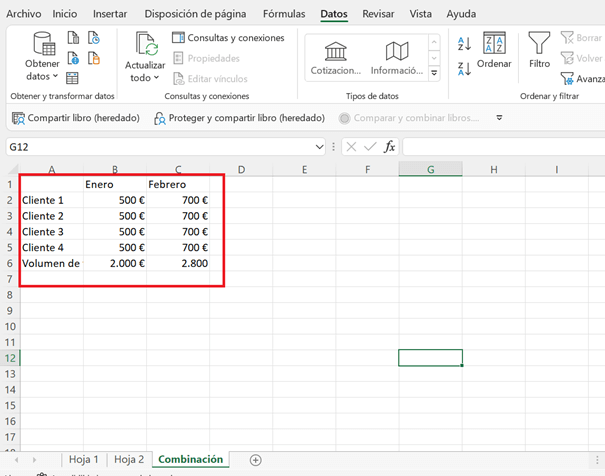Click the Name Box showing G12
The width and height of the screenshot is (605, 476).
[160, 147]
